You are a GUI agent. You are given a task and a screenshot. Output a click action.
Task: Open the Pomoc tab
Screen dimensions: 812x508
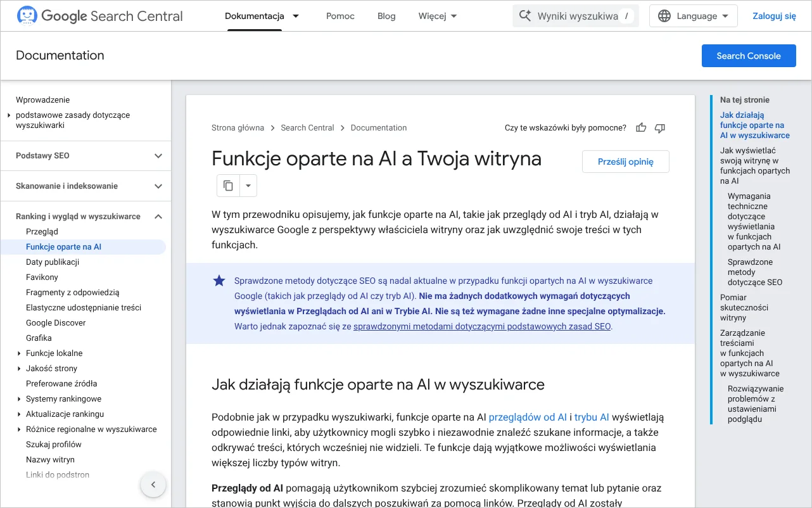[340, 16]
